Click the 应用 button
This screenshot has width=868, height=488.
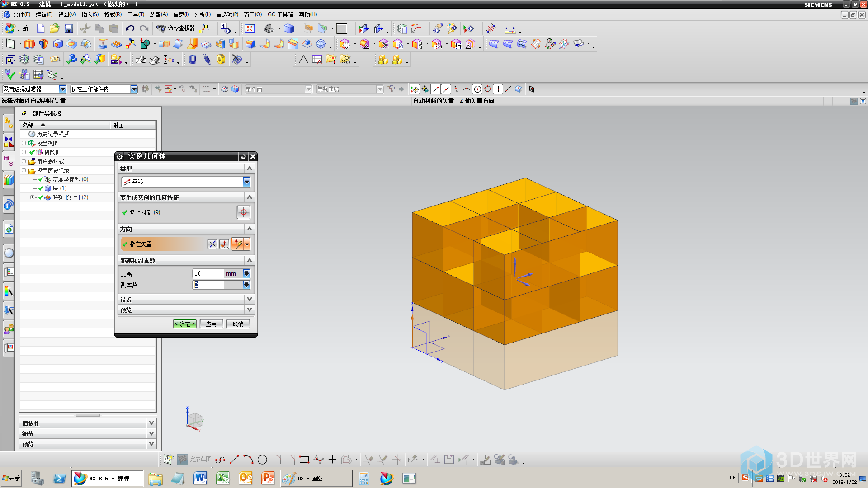click(211, 324)
